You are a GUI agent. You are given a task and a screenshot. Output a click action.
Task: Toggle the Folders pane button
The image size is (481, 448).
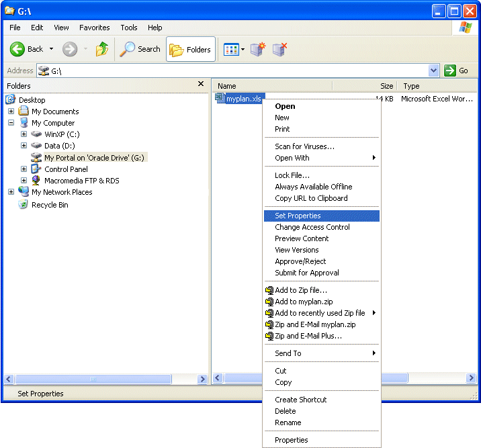(191, 50)
